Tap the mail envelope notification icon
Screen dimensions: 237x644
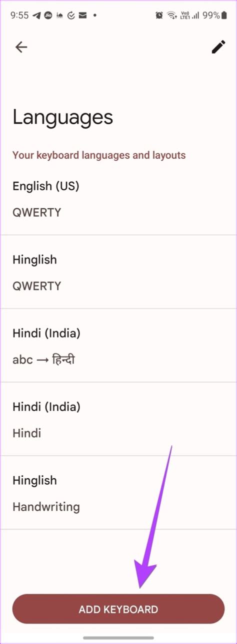coord(83,16)
